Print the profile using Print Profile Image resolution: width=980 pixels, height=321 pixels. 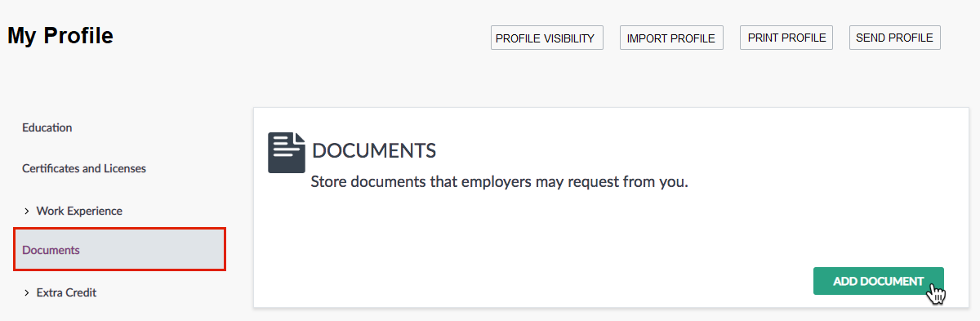786,38
